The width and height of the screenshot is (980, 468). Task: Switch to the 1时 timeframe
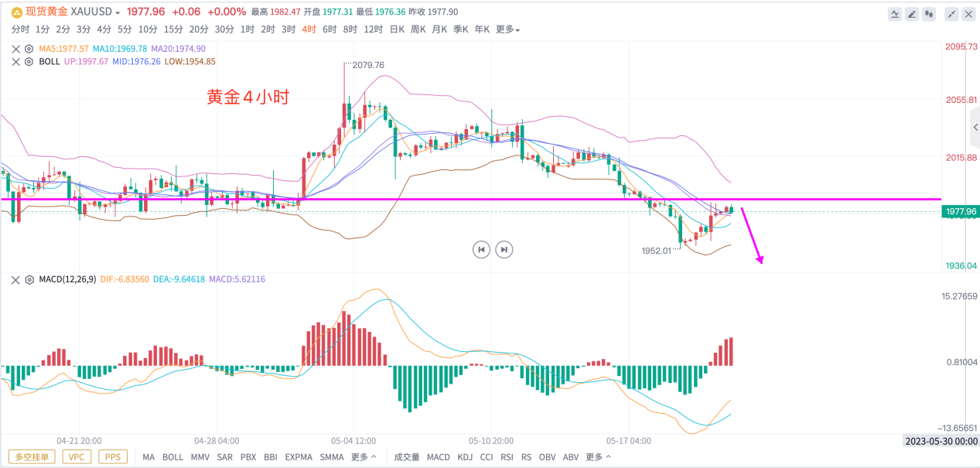[x=248, y=29]
